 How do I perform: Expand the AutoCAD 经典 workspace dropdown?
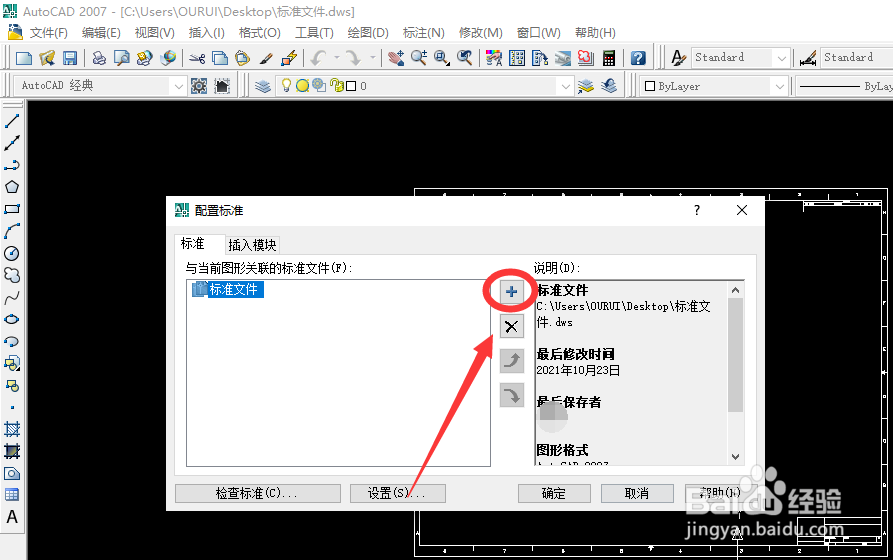coord(178,86)
